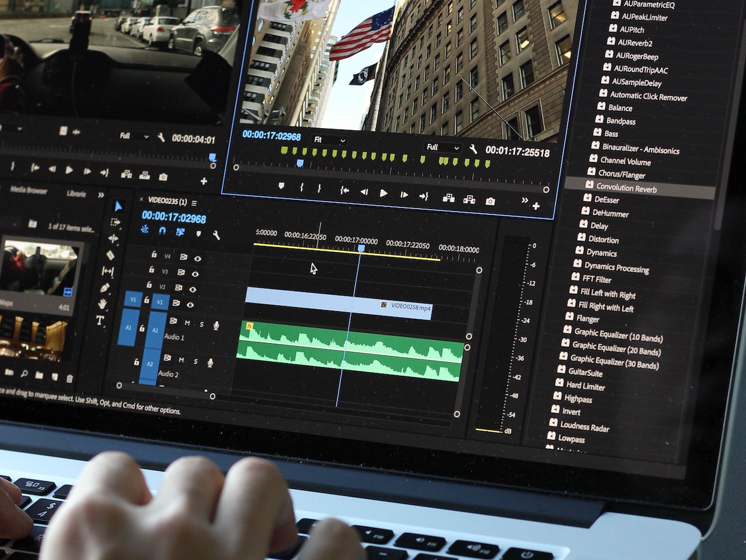Select Automatic Click Remover effect
This screenshot has height=560, width=746.
tap(649, 96)
